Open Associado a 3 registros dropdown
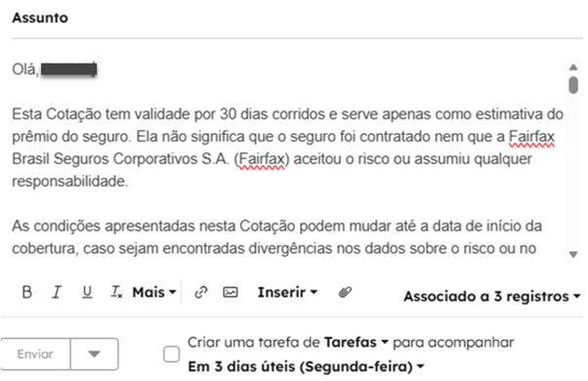This screenshot has width=588, height=381. pos(492,296)
